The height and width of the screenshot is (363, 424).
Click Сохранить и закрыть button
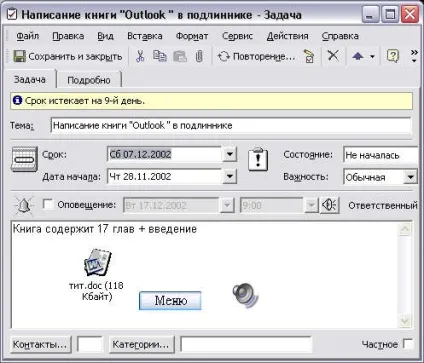[68, 56]
